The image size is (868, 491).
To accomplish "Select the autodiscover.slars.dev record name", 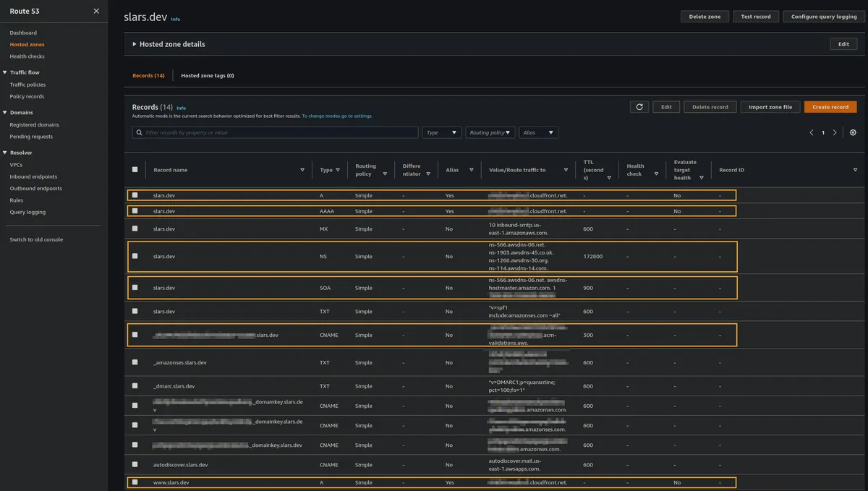I will click(x=180, y=465).
